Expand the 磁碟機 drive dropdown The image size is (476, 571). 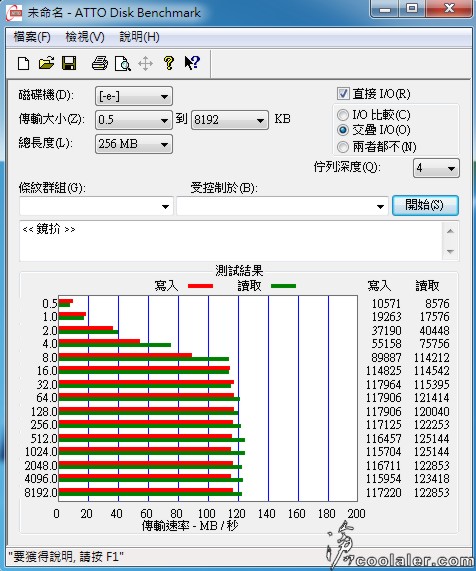(134, 97)
